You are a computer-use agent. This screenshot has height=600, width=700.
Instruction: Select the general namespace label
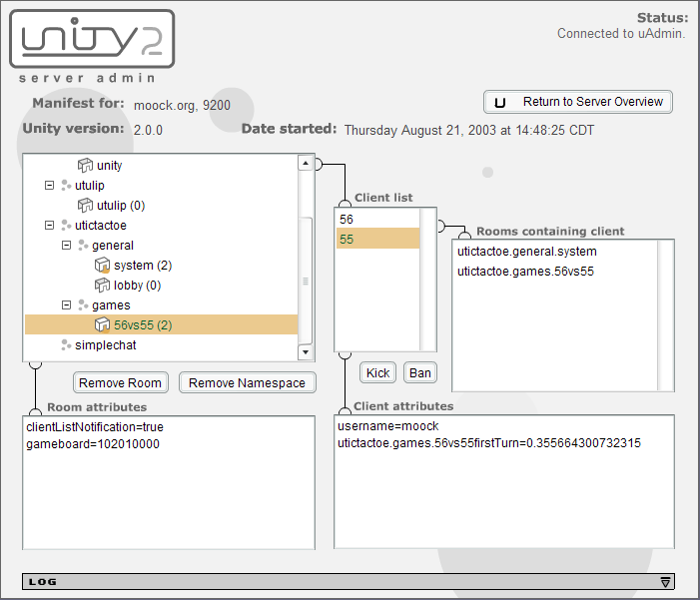click(x=113, y=246)
